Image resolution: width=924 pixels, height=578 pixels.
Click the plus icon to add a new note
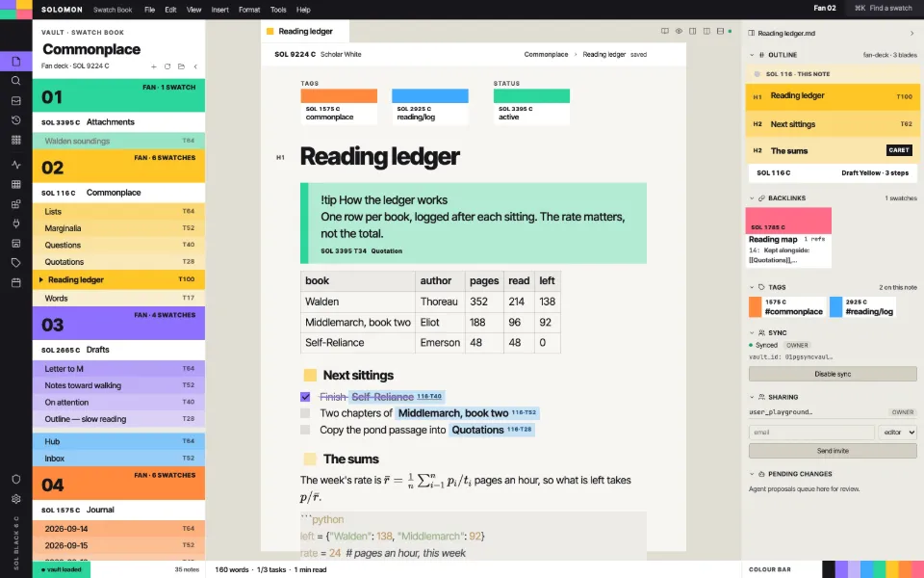tap(153, 66)
